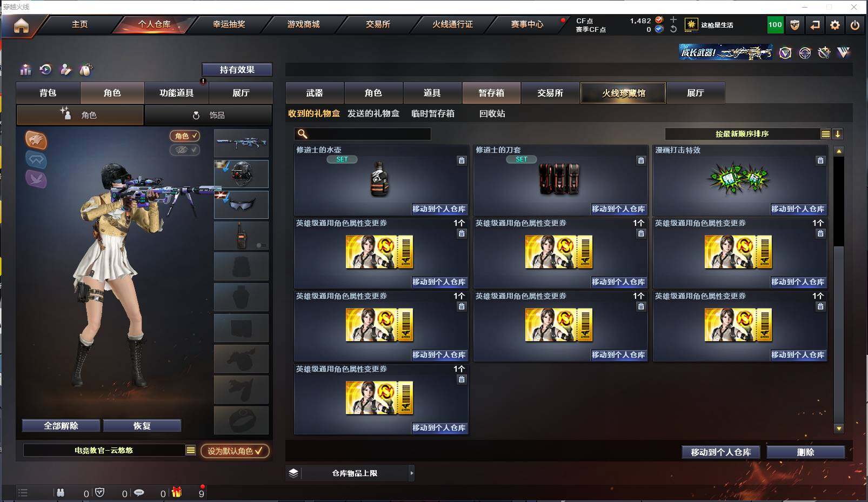
Task: Click the refresh CF points icon
Action: point(673,29)
